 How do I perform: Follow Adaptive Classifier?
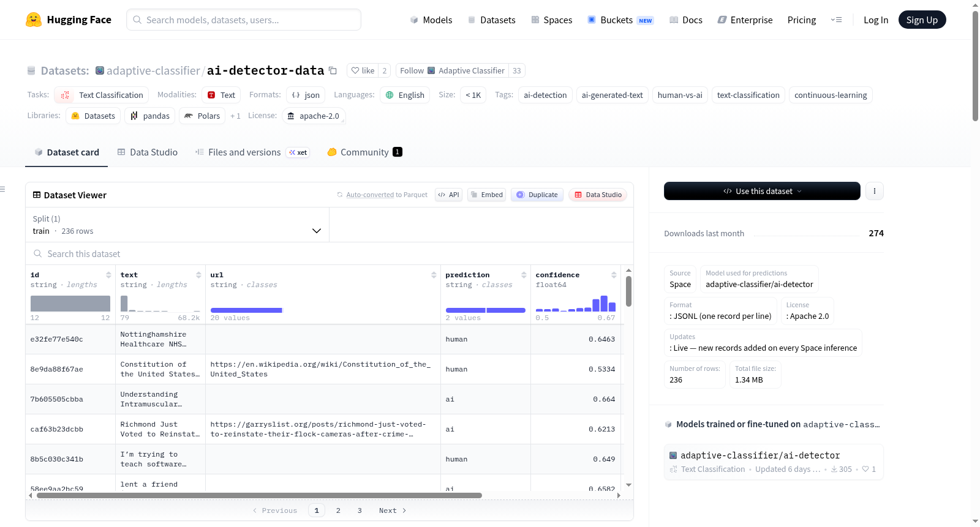[452, 70]
